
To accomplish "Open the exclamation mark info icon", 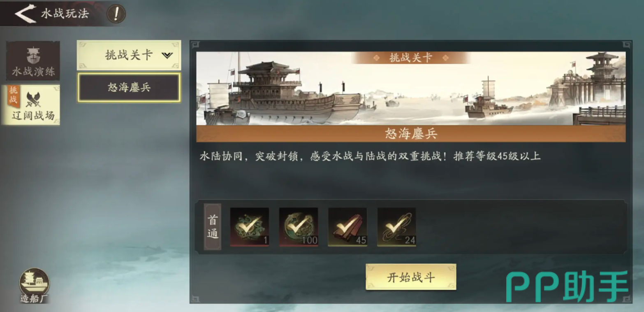I will click(x=116, y=14).
